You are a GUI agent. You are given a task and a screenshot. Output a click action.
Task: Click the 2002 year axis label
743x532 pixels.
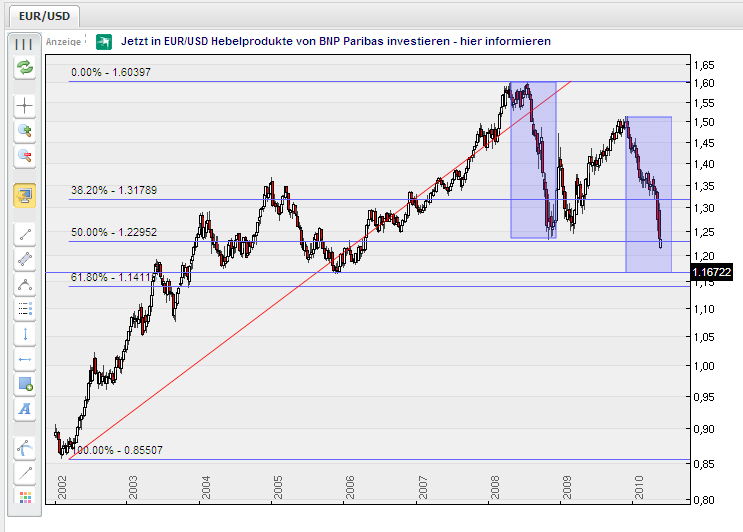62,488
